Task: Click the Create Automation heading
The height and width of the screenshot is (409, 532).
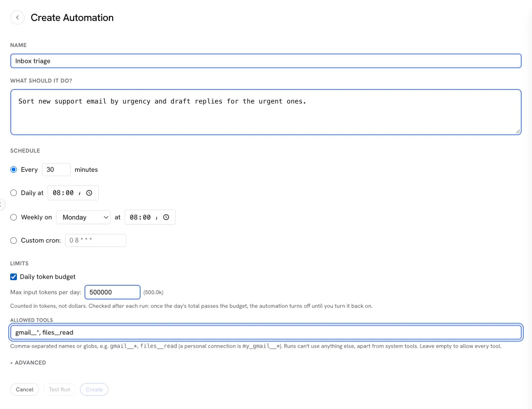Action: pos(72,17)
